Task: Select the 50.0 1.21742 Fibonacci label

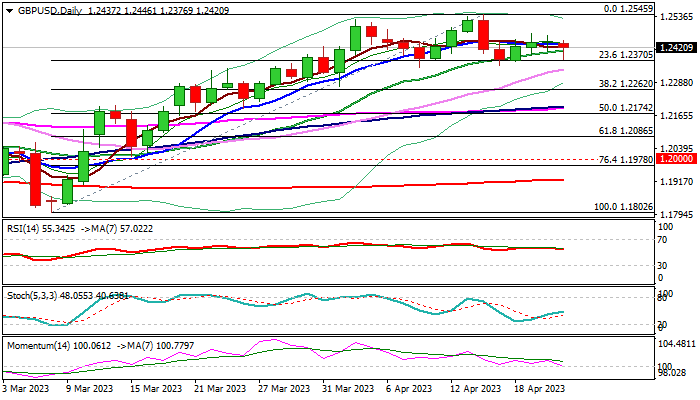Action: (x=626, y=108)
